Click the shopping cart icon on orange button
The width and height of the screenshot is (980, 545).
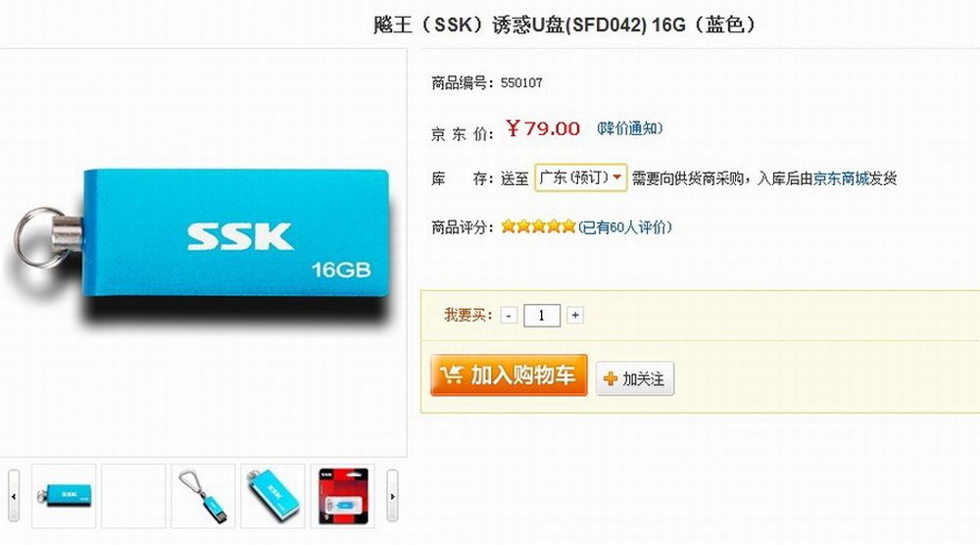(x=451, y=374)
